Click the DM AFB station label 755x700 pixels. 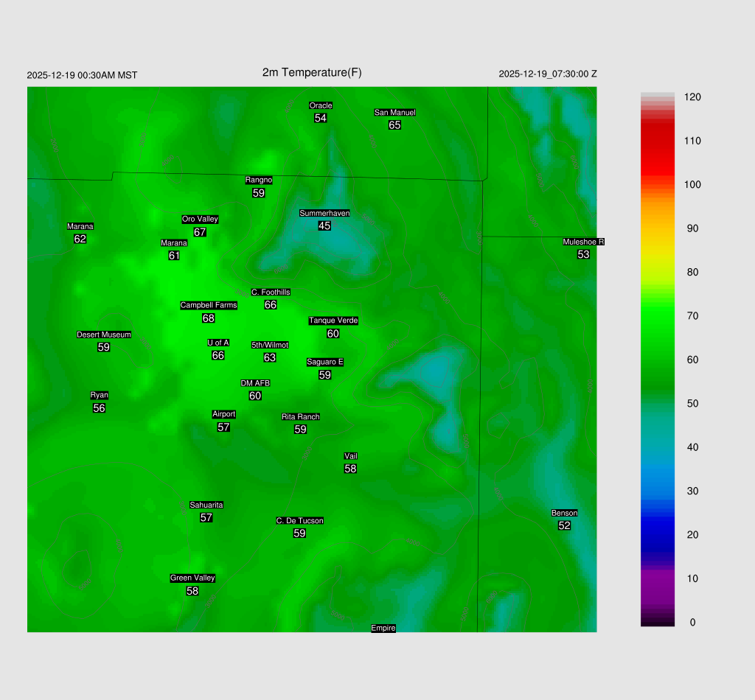255,383
